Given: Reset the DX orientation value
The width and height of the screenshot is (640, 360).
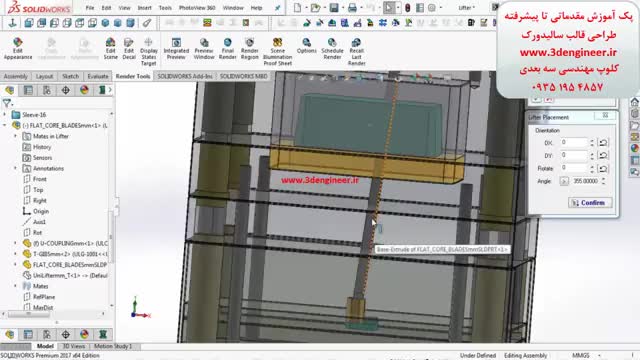Looking at the screenshot, I should pos(603,142).
